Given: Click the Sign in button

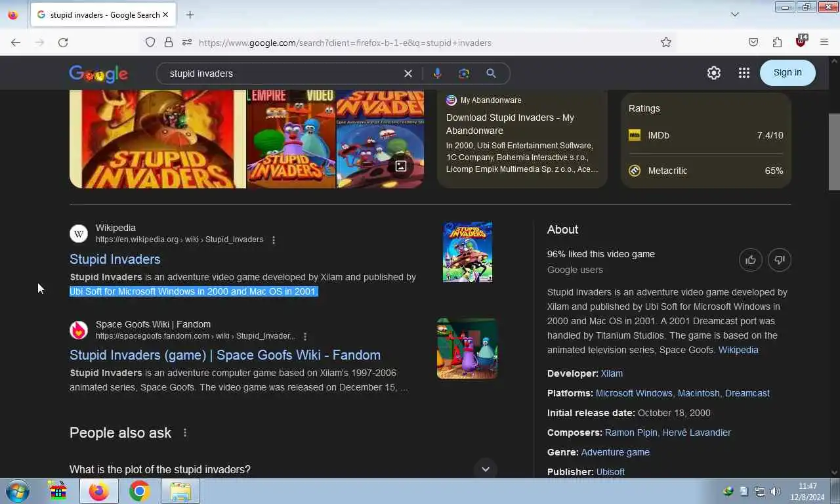Looking at the screenshot, I should point(787,73).
